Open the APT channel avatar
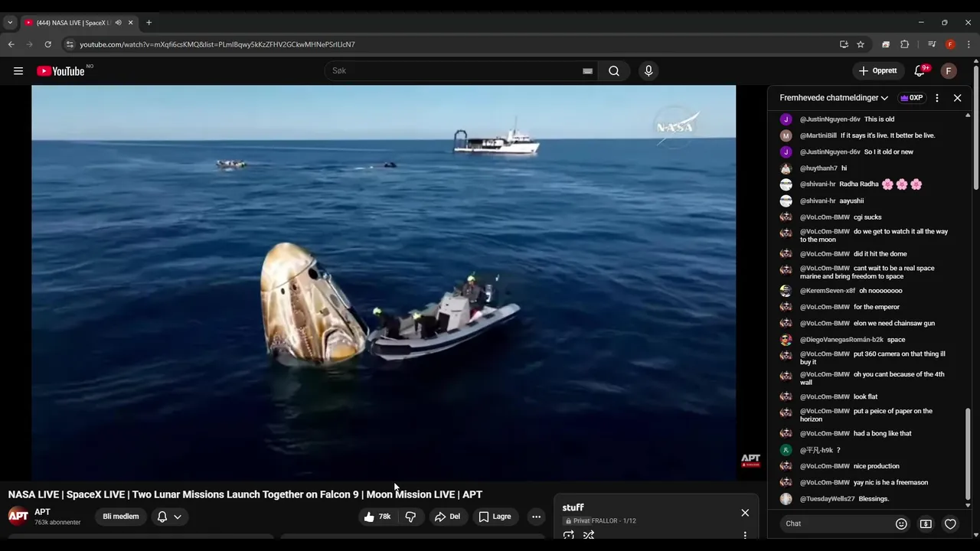The width and height of the screenshot is (980, 551). 18,516
